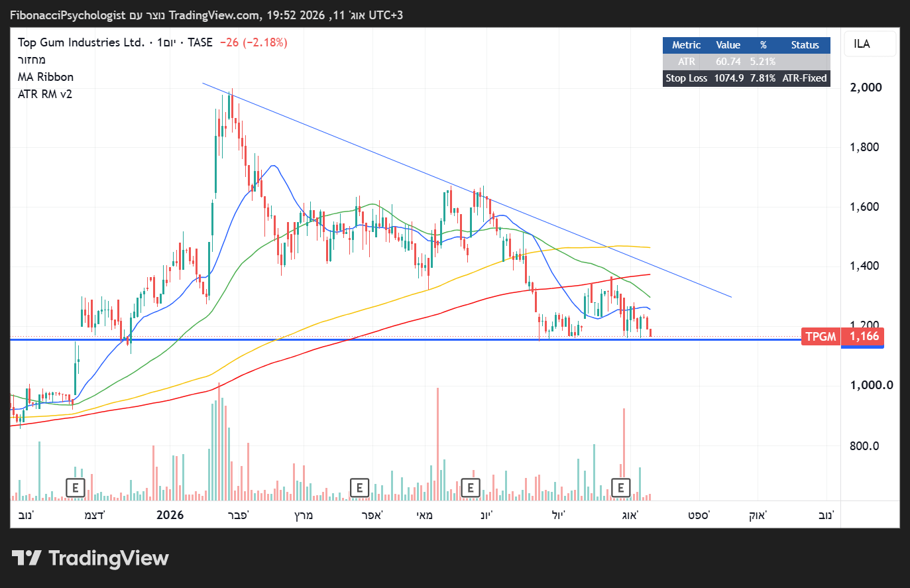Click the Value column header in the table
Viewport: 910px width, 588px height.
point(728,45)
